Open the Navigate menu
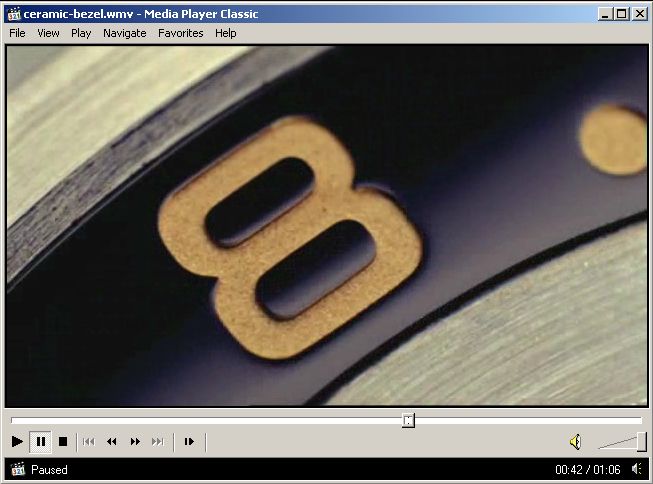The height and width of the screenshot is (484, 653). click(125, 33)
